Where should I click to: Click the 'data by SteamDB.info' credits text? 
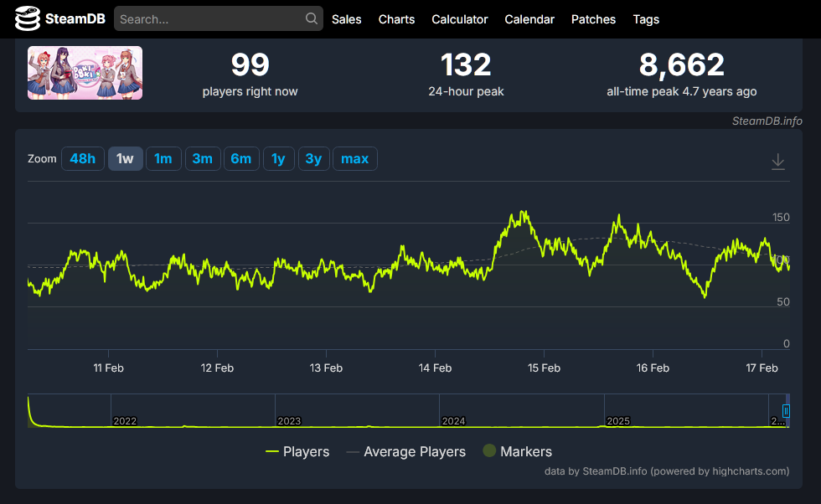pyautogui.click(x=667, y=471)
